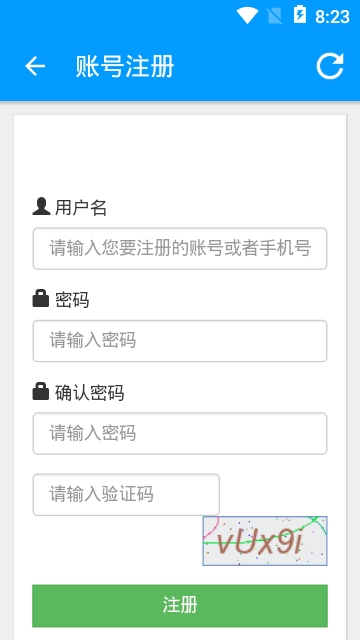Tap the 用户名 label text
The image size is (360, 640).
point(81,208)
